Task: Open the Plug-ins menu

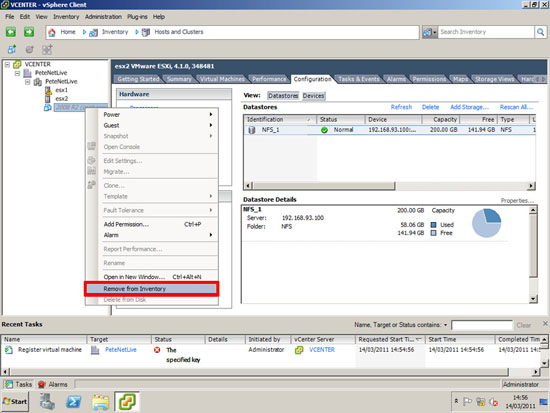Action: pos(137,16)
